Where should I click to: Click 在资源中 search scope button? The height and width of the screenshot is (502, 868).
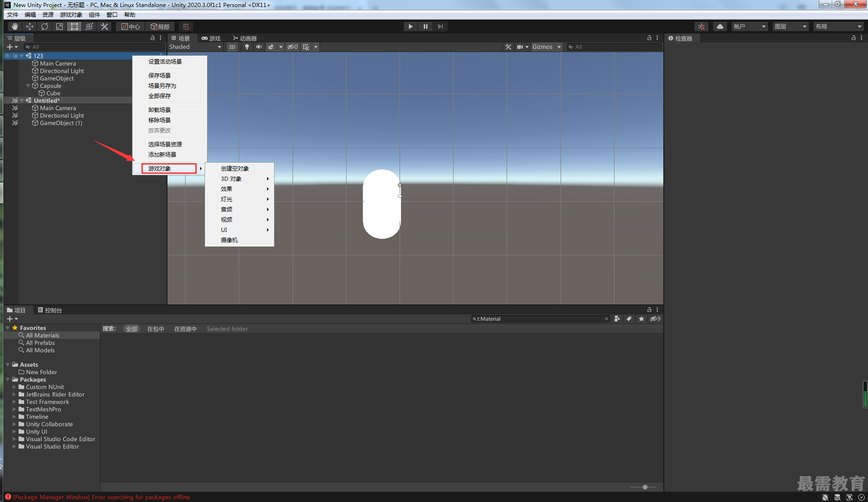coord(186,329)
